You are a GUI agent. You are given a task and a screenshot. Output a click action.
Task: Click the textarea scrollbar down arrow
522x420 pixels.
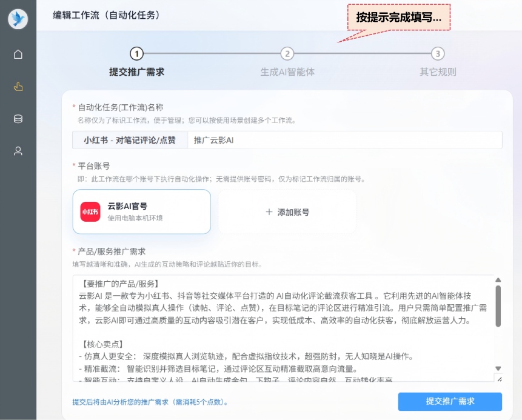tap(498, 368)
